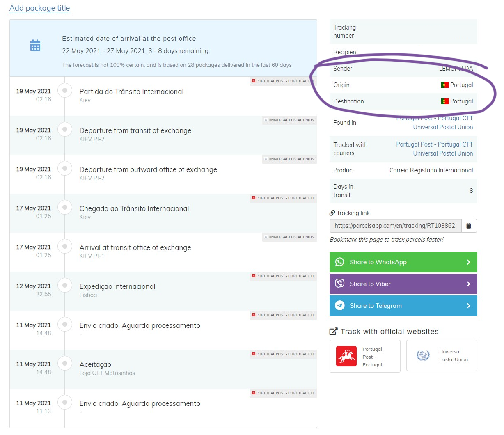504x435 pixels.
Task: Click the chevron on Share to WhatsApp
Action: pyautogui.click(x=468, y=262)
